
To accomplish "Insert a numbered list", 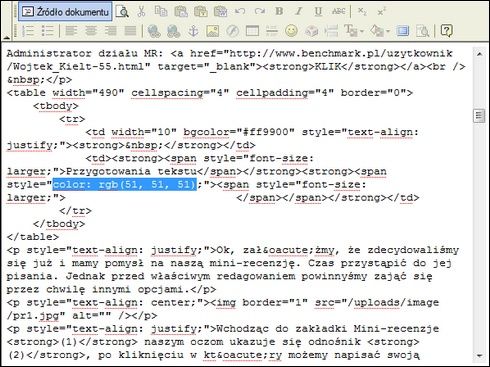I will click(28, 31).
